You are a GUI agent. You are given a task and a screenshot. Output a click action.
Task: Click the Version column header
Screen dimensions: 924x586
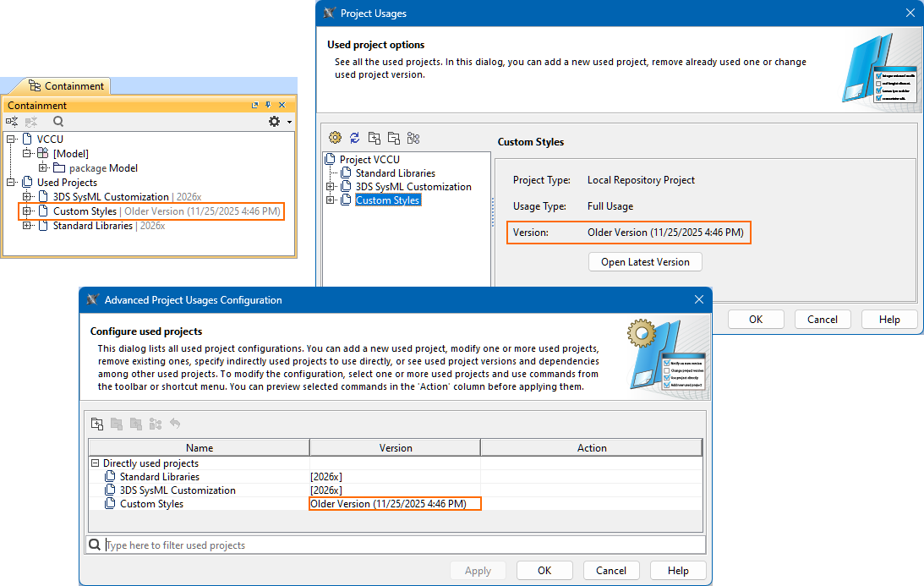(x=395, y=448)
